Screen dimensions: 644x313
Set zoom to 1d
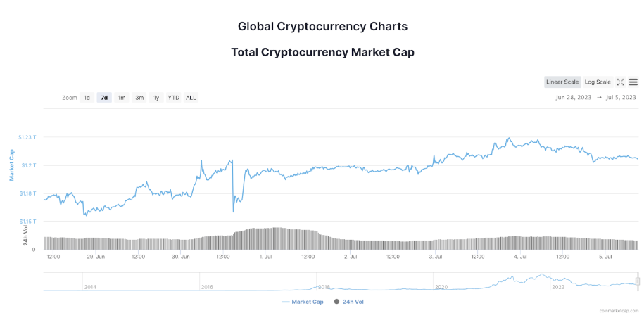click(87, 98)
